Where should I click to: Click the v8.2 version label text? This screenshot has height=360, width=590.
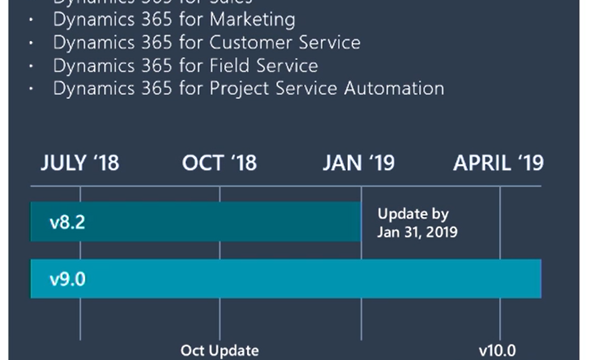click(x=67, y=222)
